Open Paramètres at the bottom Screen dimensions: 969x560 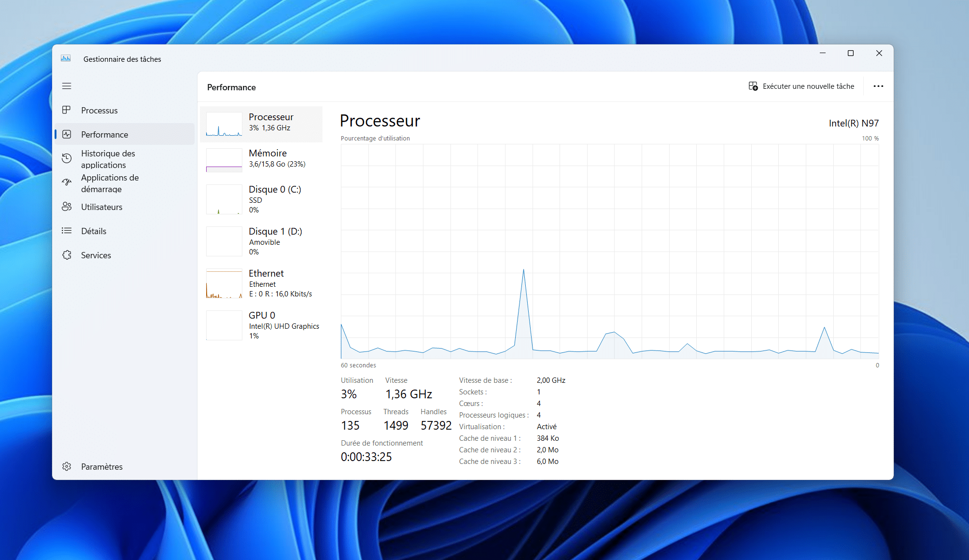tap(125, 466)
